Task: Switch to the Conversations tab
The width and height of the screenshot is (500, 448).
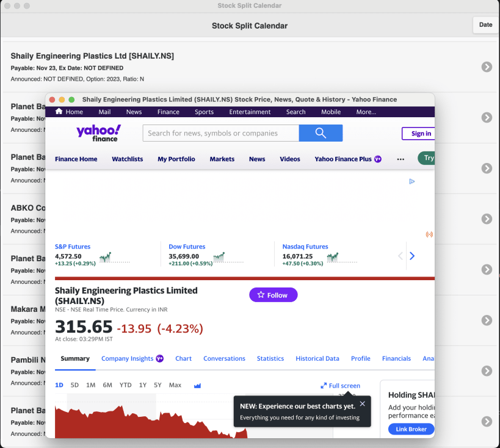Action: pos(224,359)
